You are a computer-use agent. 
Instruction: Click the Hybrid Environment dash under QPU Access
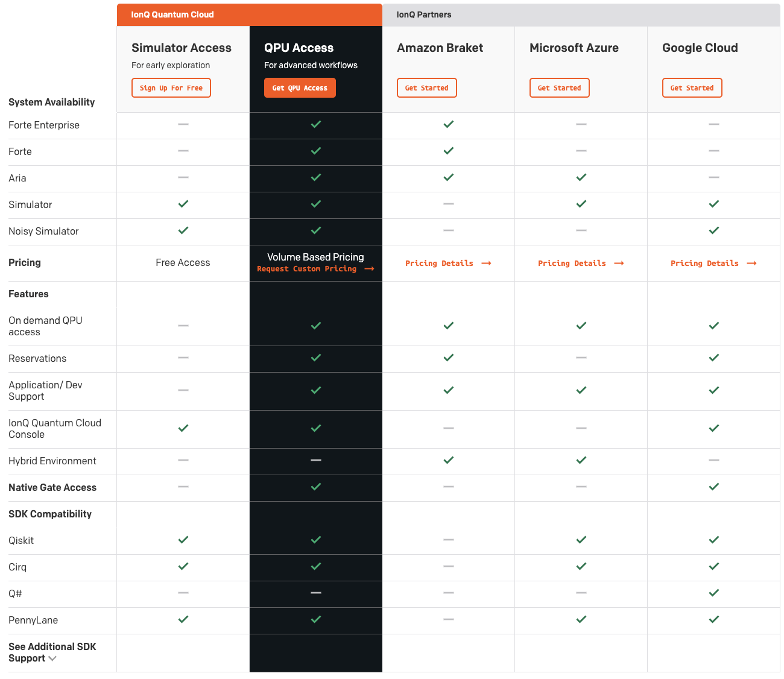point(315,460)
